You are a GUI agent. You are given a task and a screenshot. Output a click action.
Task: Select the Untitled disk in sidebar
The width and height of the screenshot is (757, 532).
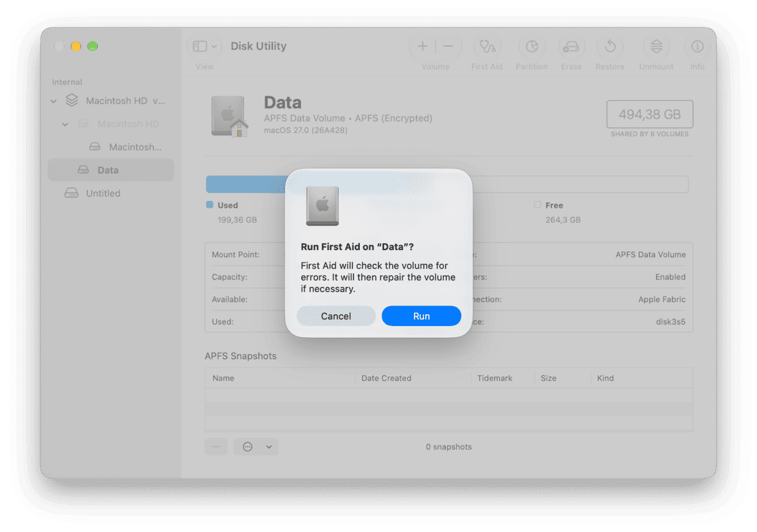tap(111, 193)
